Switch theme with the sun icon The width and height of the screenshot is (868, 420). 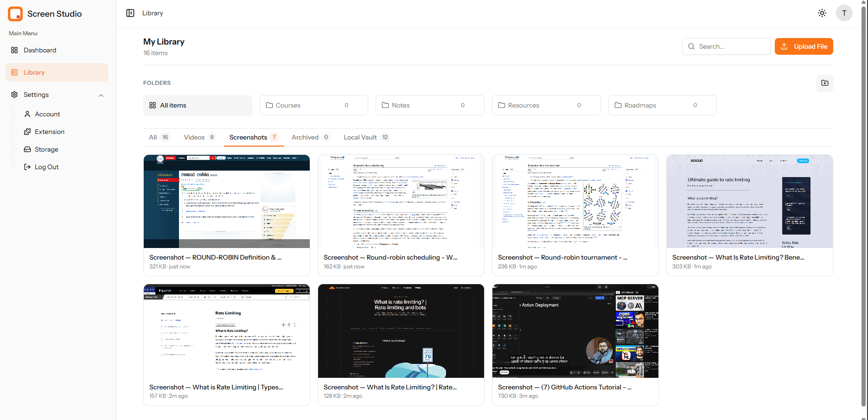coord(822,13)
